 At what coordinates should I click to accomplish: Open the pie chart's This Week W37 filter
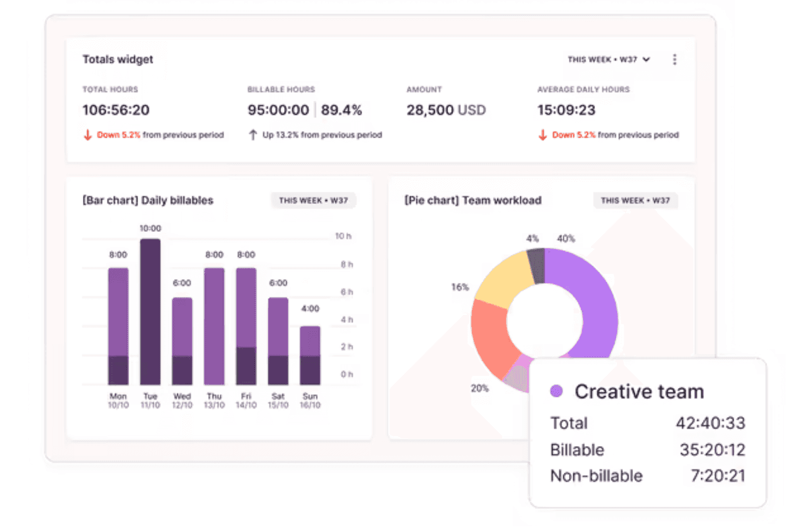coord(635,201)
